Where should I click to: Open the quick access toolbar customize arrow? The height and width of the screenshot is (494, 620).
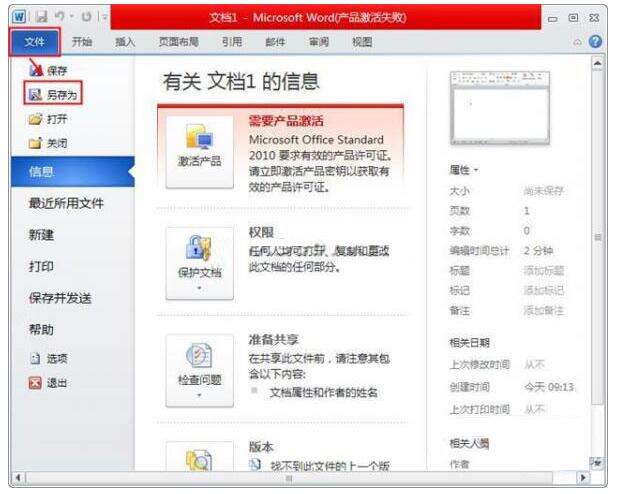point(104,17)
